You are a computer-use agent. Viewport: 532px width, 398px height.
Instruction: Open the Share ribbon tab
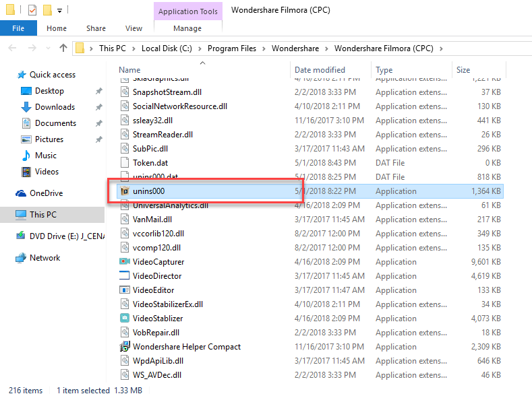(x=96, y=28)
